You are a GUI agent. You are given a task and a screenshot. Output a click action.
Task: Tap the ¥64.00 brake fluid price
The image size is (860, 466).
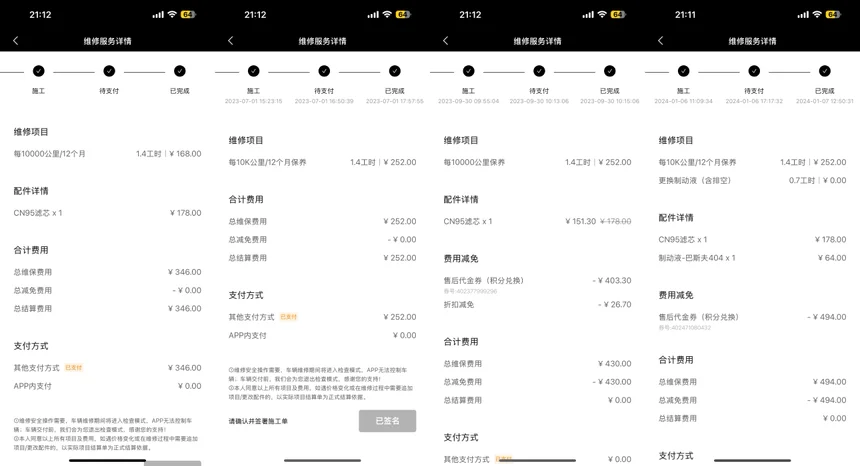coord(832,258)
